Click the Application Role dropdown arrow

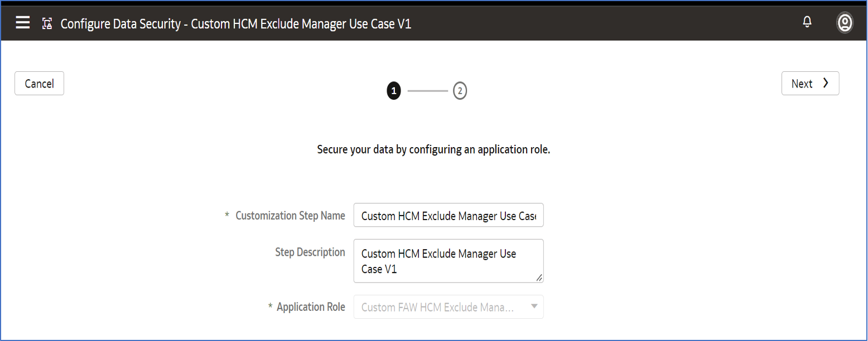[534, 306]
